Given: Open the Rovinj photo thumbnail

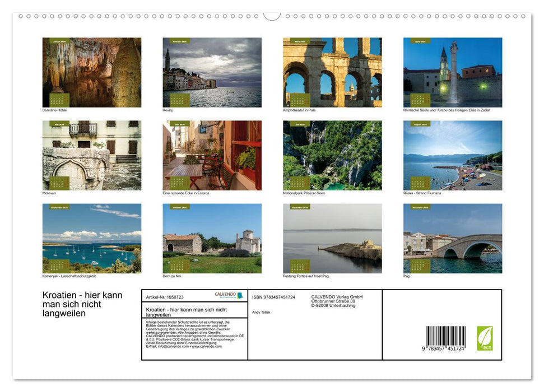Looking at the screenshot, I should (212, 72).
